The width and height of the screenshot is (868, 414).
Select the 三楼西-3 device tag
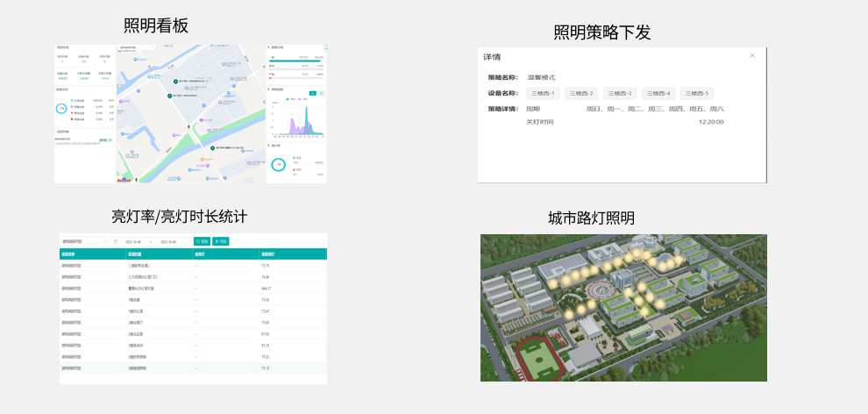(619, 93)
